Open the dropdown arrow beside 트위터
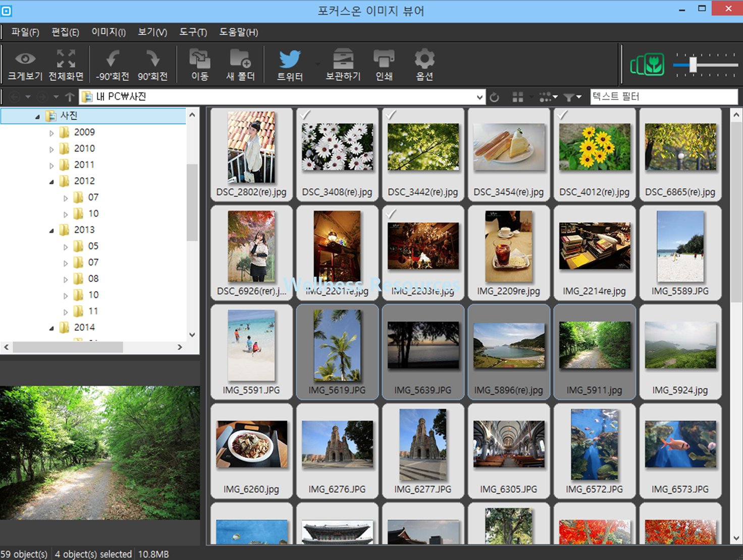This screenshot has height=560, width=743. tap(317, 64)
